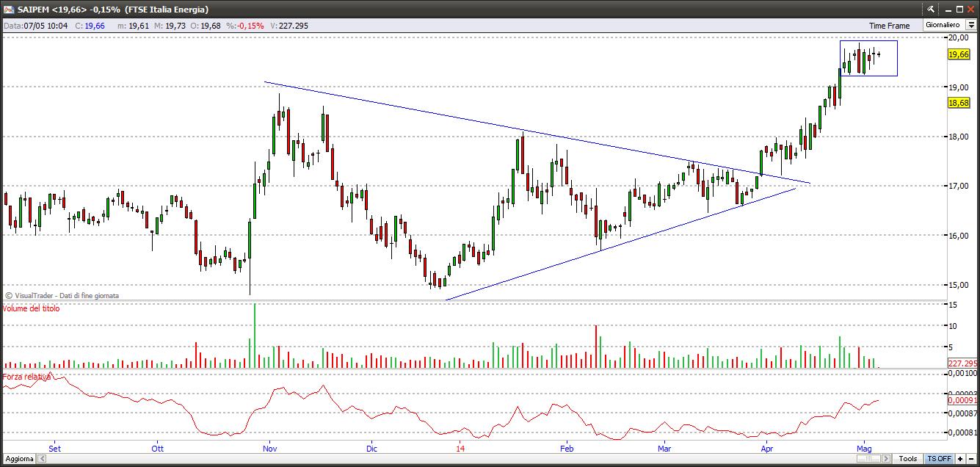Minimize the chart window

[947, 10]
